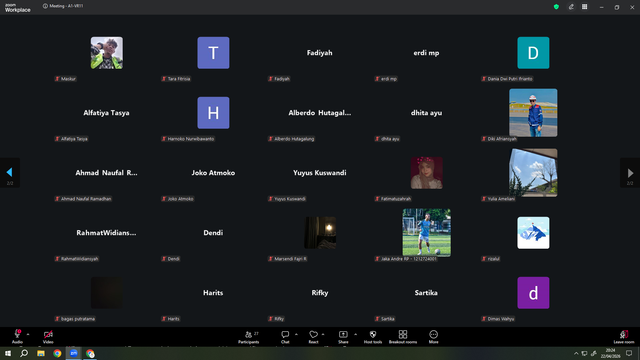Select Marsendi Fajri R's dark photo tile

320,233
